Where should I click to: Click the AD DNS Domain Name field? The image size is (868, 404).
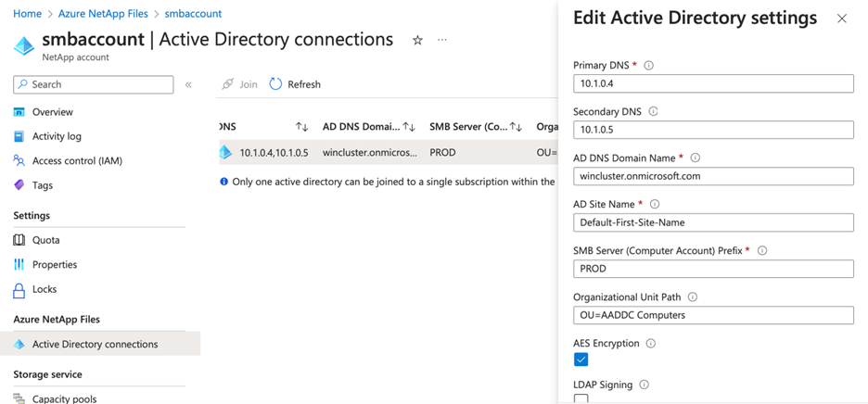[713, 177]
